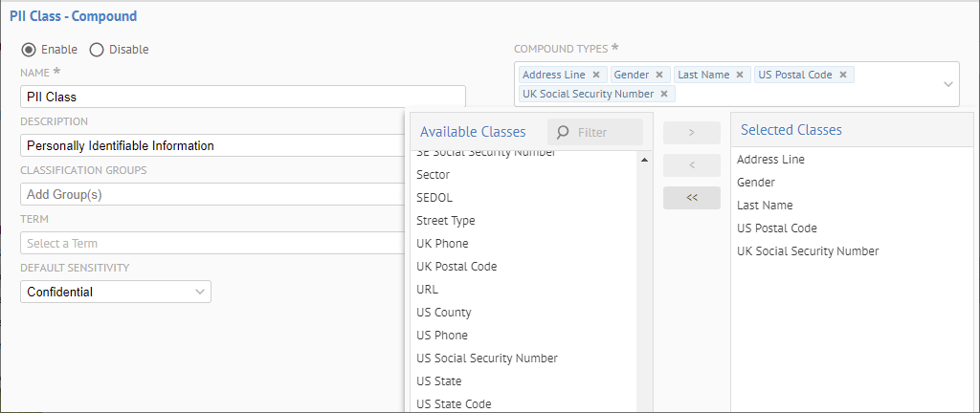Remove the Last Name tag
The height and width of the screenshot is (413, 980).
(740, 75)
